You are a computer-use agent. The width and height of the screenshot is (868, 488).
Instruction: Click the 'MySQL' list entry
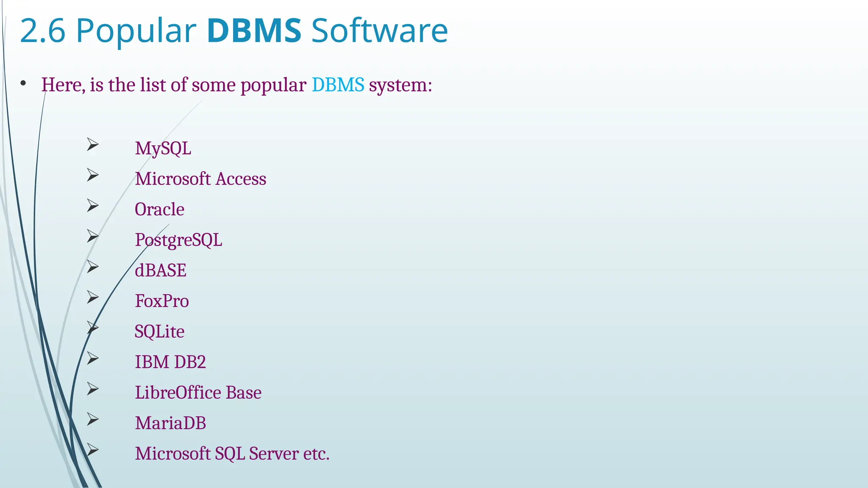pyautogui.click(x=163, y=148)
